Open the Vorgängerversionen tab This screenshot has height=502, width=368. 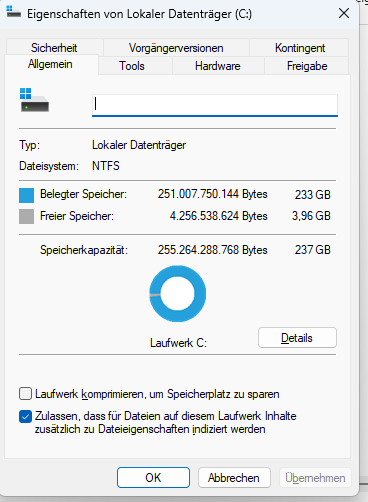(176, 48)
